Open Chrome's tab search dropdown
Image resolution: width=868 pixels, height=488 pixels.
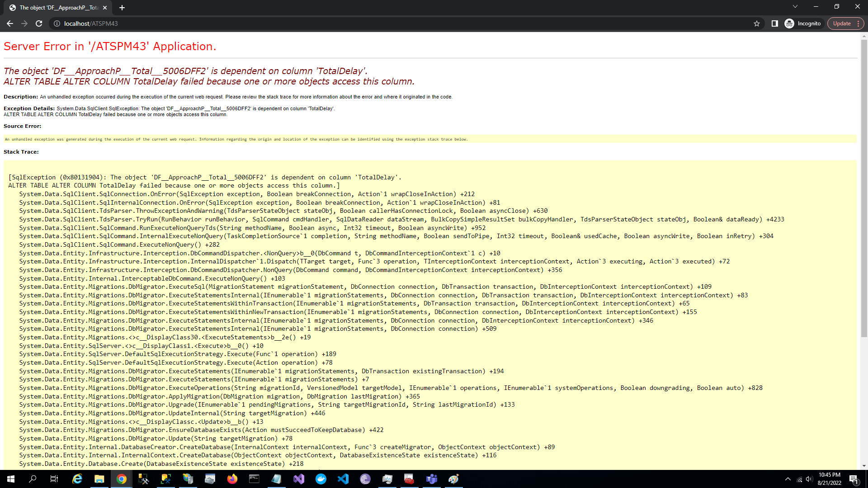(795, 7)
